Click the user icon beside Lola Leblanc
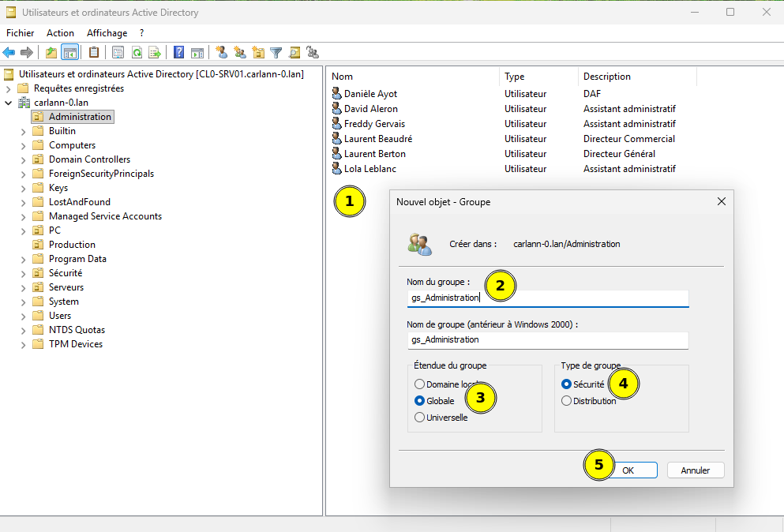The image size is (784, 532). 337,168
